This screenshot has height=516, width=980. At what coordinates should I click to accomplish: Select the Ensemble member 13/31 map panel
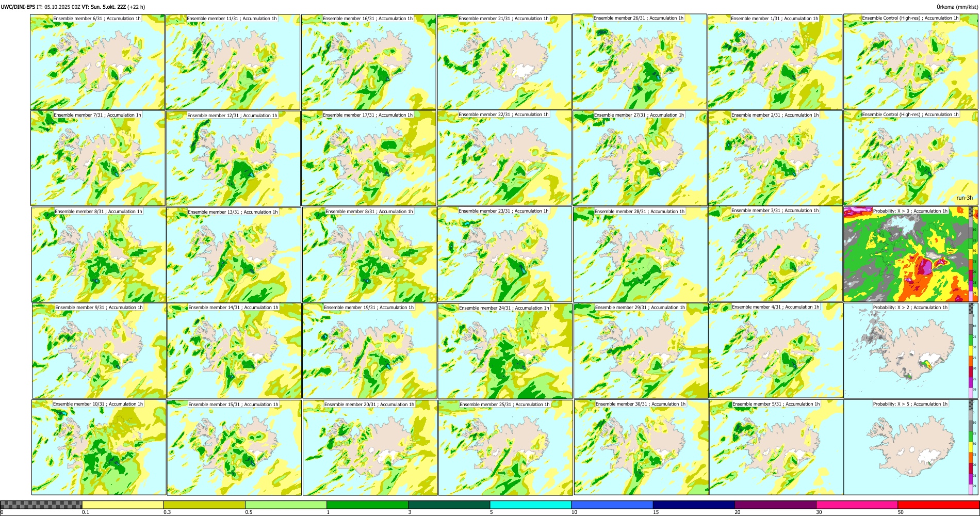coord(234,255)
